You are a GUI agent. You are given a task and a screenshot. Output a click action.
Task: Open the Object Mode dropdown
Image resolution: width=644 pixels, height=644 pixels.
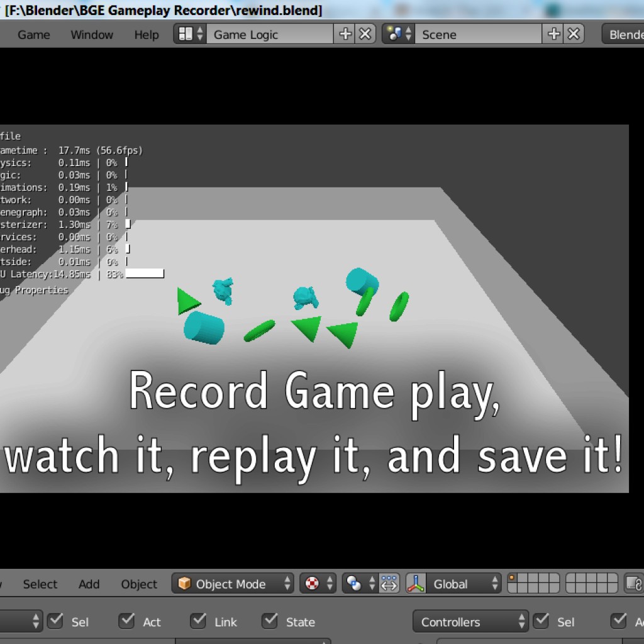click(x=233, y=584)
